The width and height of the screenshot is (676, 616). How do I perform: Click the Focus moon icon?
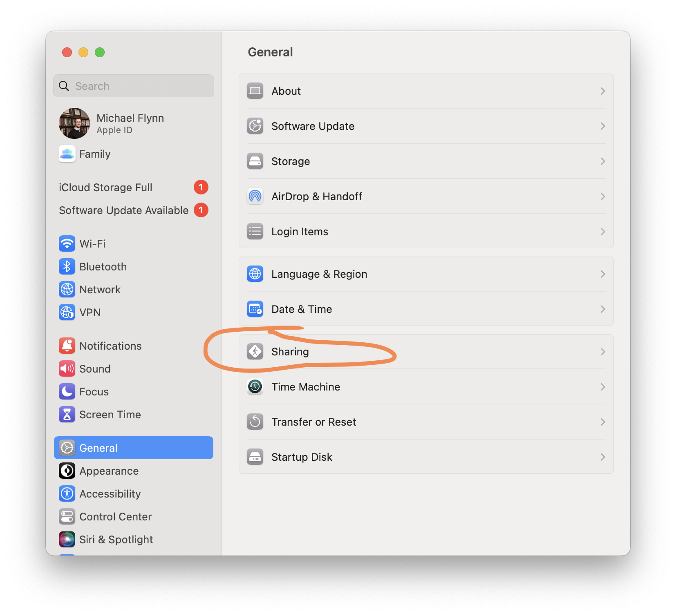[67, 392]
